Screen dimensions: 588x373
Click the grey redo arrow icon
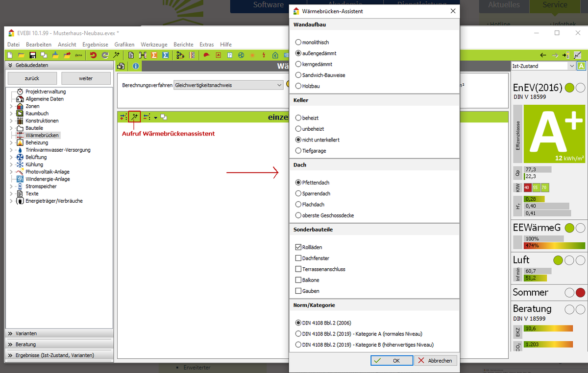(104, 55)
